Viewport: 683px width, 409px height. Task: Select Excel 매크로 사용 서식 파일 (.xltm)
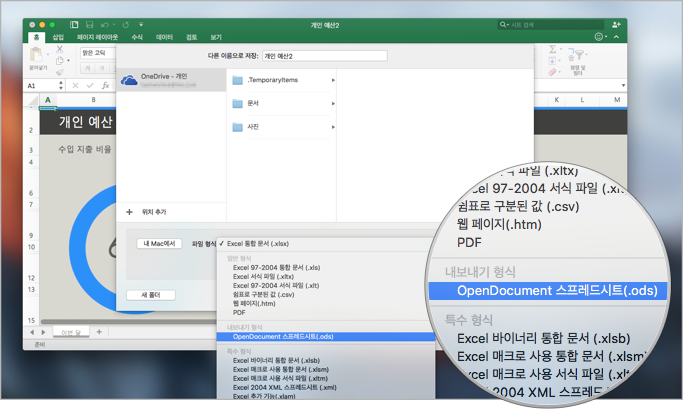[325, 379]
